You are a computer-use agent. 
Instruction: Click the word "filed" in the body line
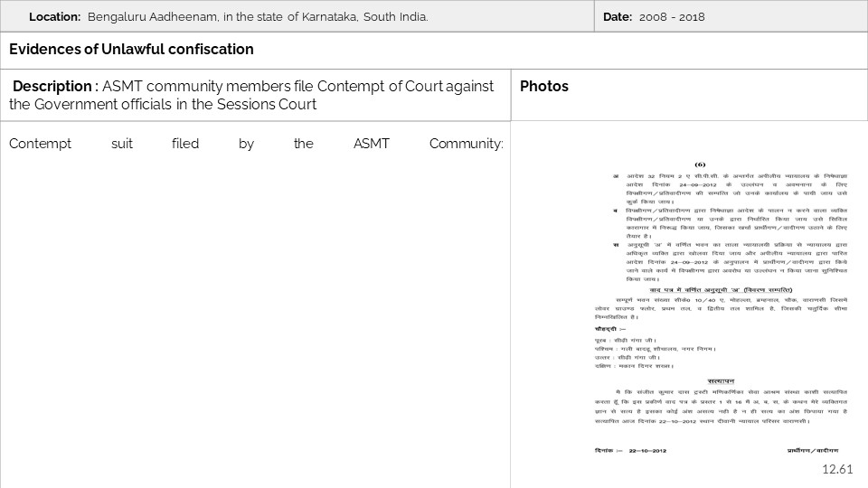(184, 144)
